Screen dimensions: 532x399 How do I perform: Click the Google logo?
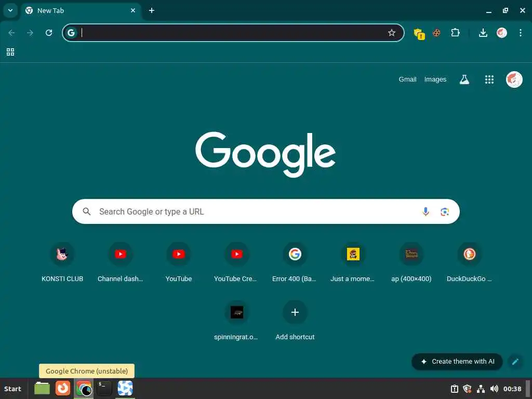point(265,154)
